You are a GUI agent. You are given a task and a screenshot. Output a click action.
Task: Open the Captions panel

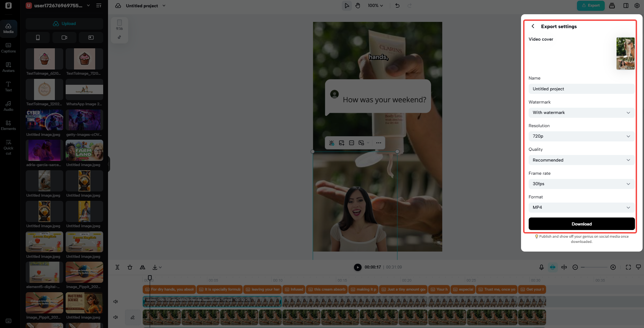(x=8, y=48)
